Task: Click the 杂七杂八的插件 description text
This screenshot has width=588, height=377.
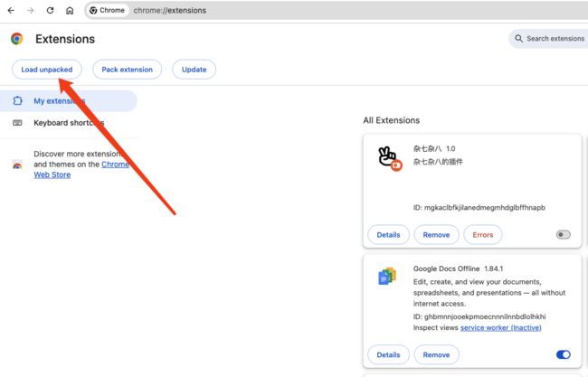Action: pyautogui.click(x=438, y=162)
